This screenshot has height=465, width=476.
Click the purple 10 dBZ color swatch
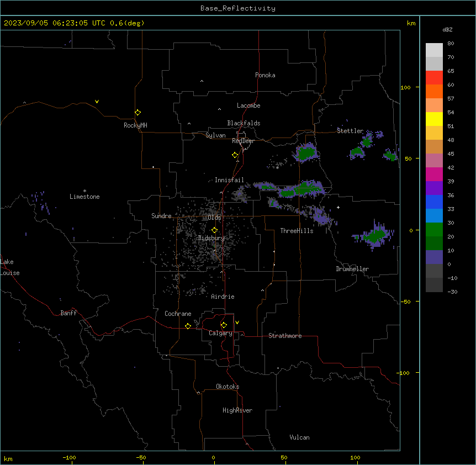point(434,257)
